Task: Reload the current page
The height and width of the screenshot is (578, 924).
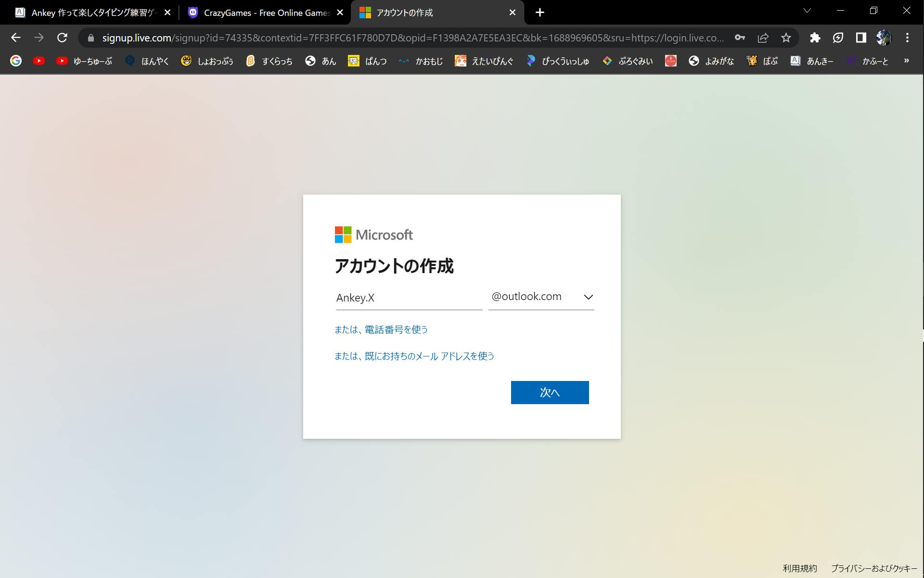Action: tap(62, 38)
